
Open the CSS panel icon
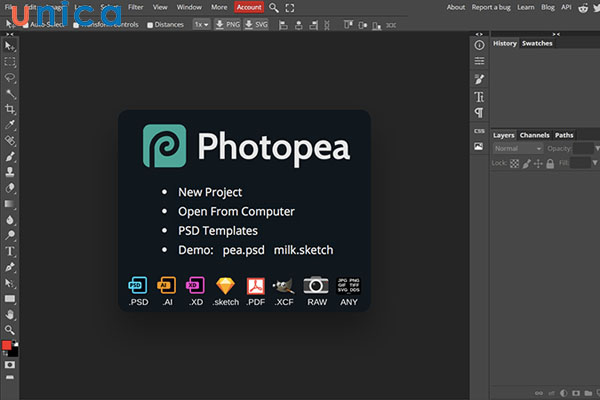(479, 131)
